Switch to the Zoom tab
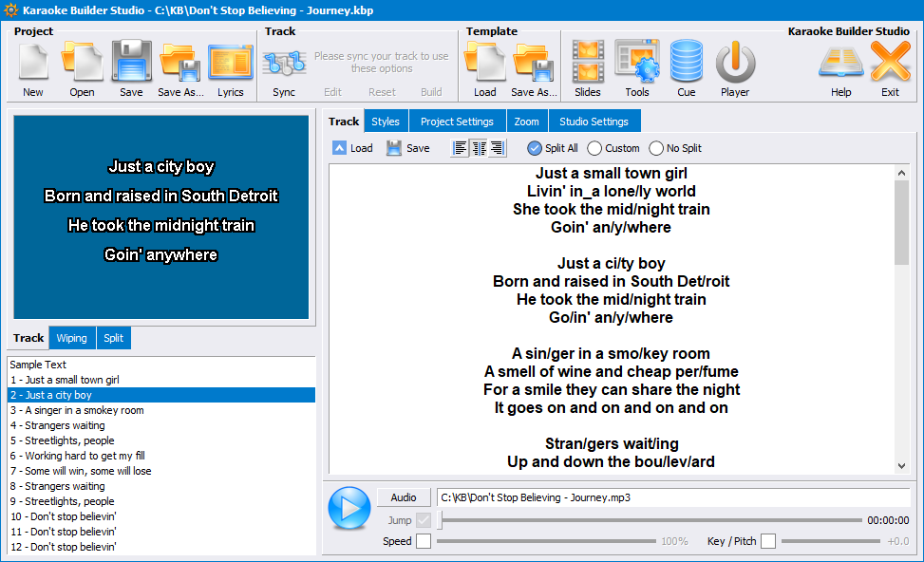Viewport: 924px width, 562px height. coord(527,122)
